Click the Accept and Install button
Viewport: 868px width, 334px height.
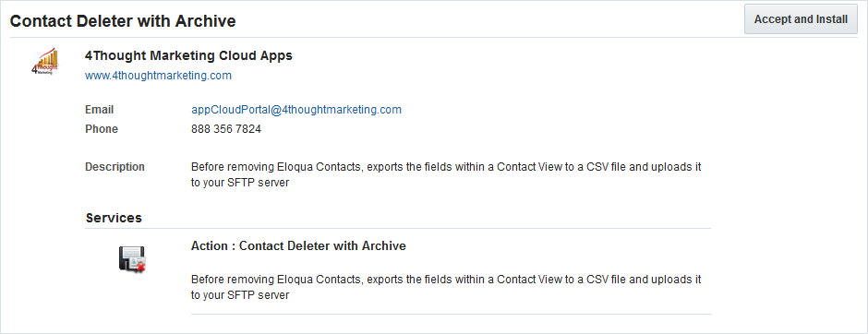click(x=801, y=19)
